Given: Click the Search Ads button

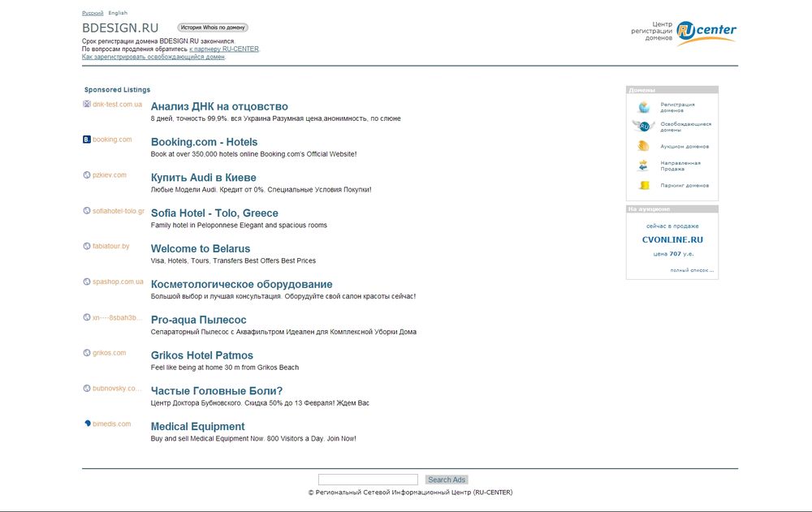Looking at the screenshot, I should (447, 480).
